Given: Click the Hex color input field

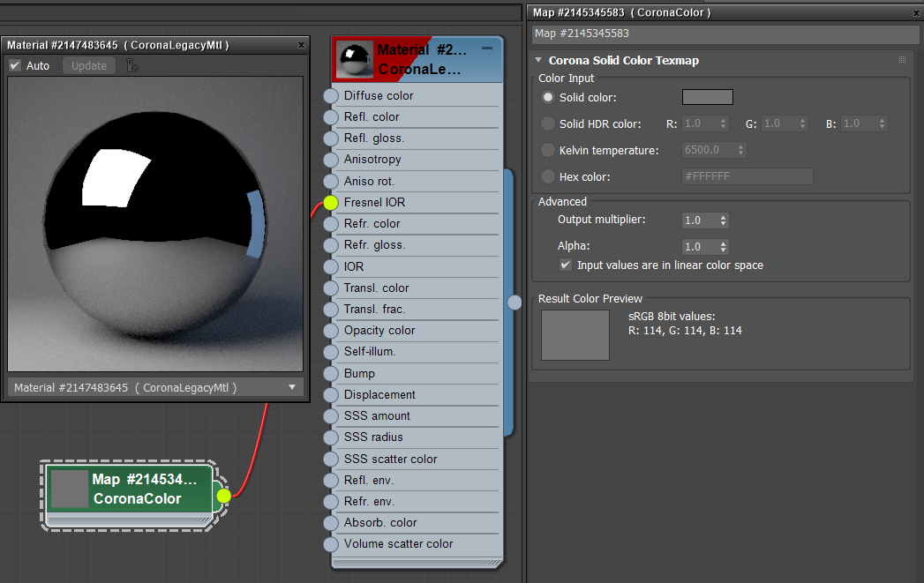Looking at the screenshot, I should pos(747,176).
